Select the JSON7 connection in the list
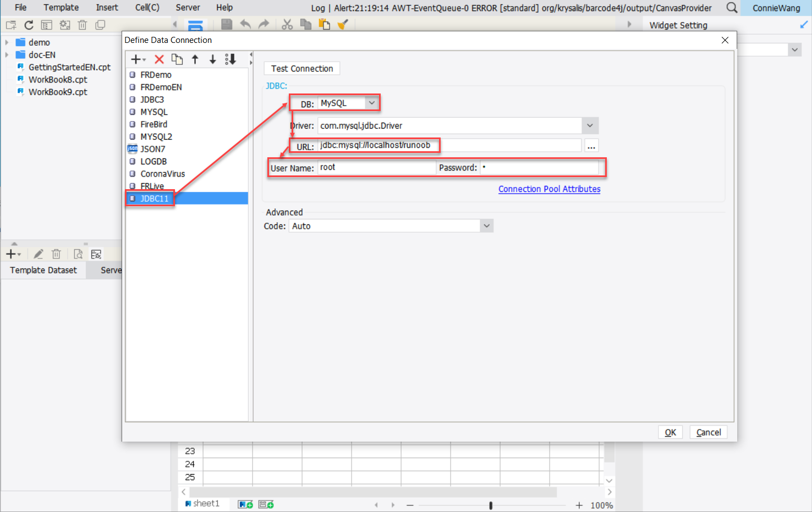The width and height of the screenshot is (812, 512). (153, 148)
